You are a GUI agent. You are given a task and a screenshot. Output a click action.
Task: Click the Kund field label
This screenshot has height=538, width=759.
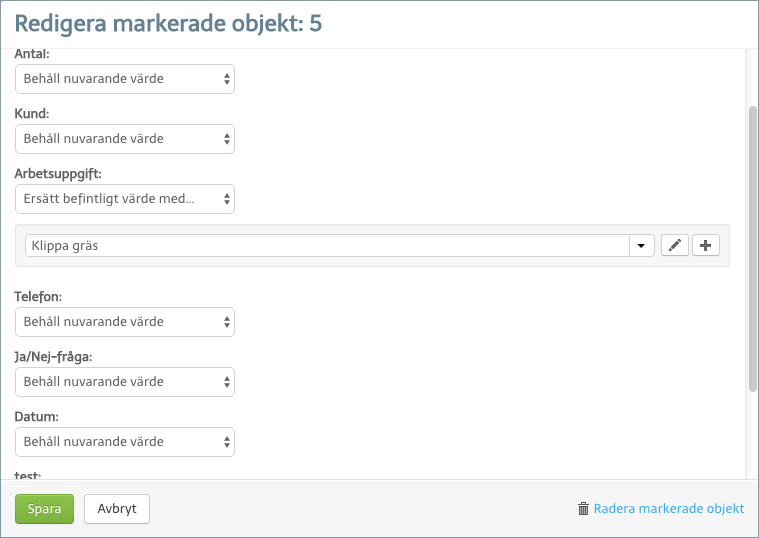coord(32,113)
